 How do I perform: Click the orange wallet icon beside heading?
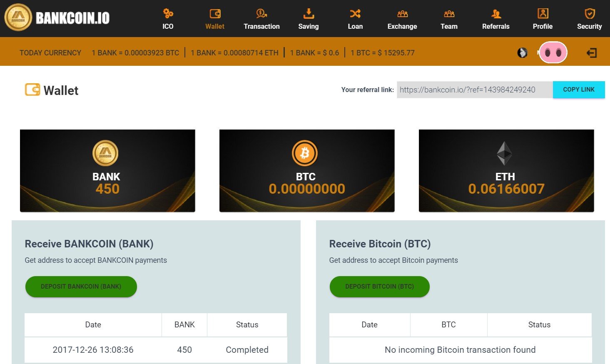point(32,90)
